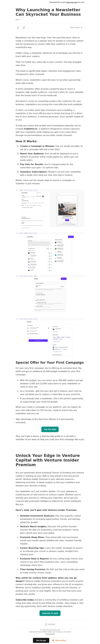Viewport: 100px width, 644px height.
Task: Click the 'Start writing' button
Action: [x=59, y=640]
